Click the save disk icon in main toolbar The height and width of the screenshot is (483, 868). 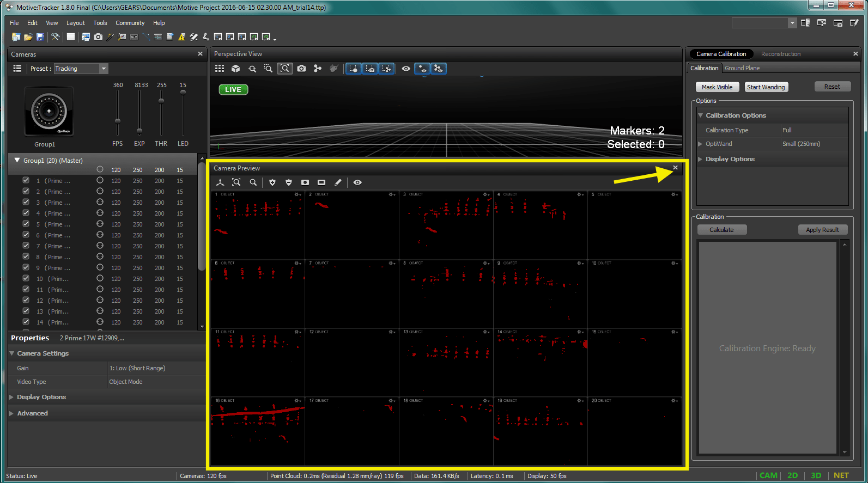point(40,37)
